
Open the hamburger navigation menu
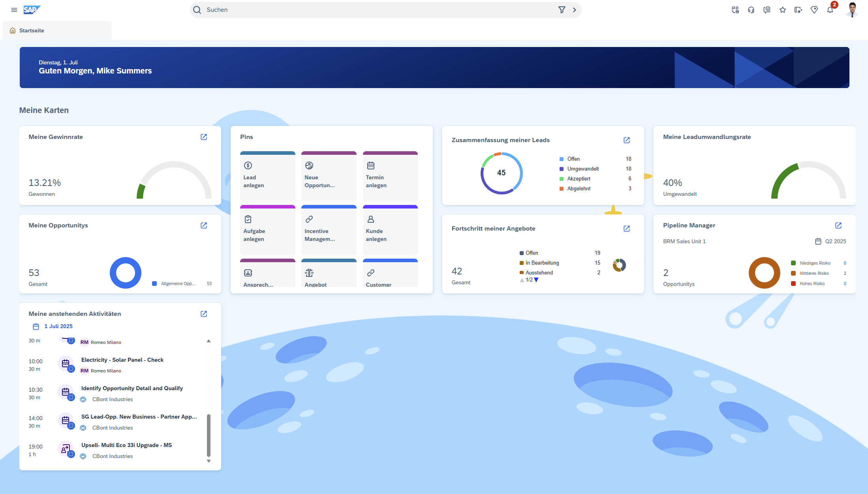[x=14, y=10]
